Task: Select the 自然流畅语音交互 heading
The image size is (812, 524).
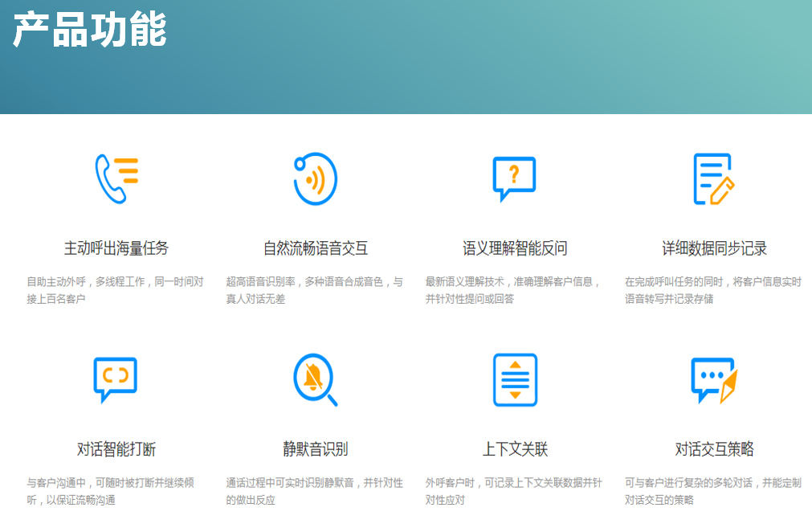Action: [x=316, y=248]
